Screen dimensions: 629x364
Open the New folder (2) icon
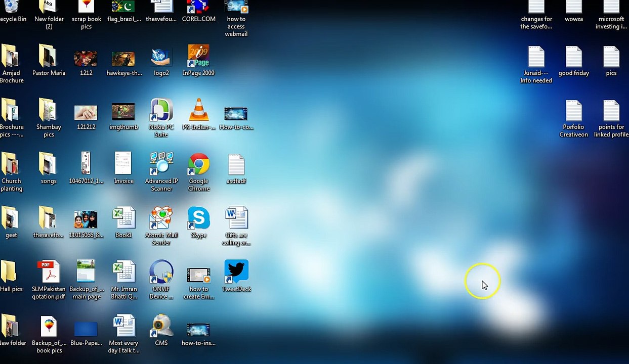tap(49, 15)
